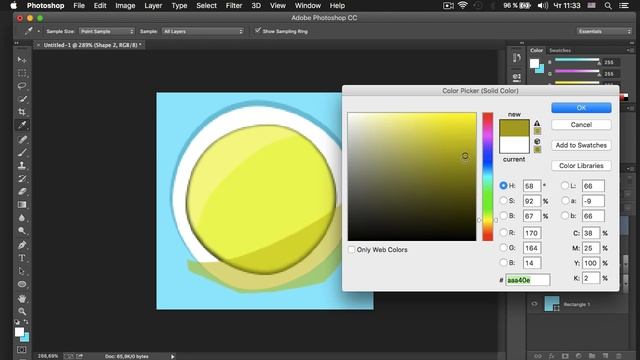Click the B brightness value field
The width and height of the screenshot is (640, 360).
pos(532,216)
